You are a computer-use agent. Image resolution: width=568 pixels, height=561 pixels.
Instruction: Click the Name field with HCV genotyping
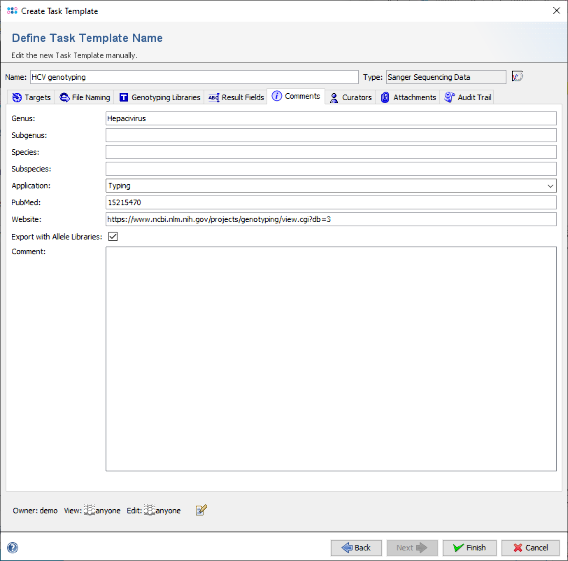[194, 77]
